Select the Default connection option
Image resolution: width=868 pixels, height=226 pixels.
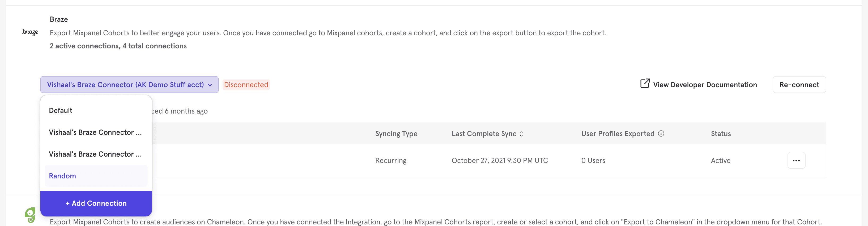(61, 111)
